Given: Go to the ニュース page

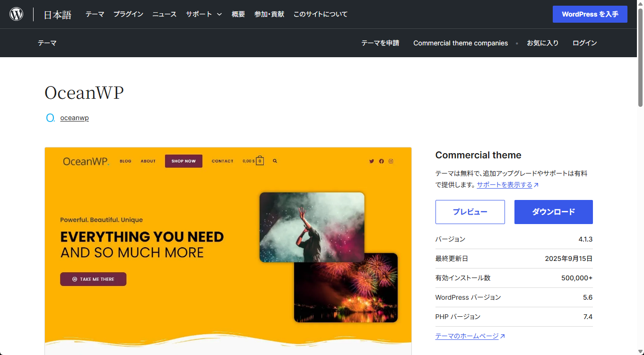Looking at the screenshot, I should click(164, 14).
